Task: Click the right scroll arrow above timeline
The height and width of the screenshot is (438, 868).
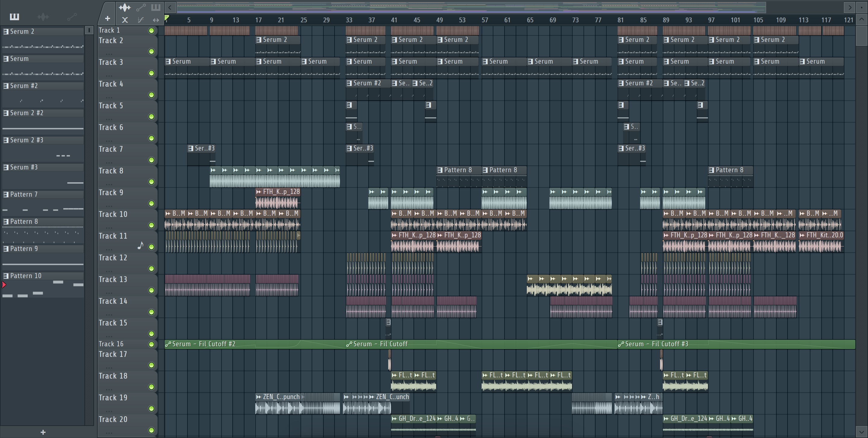Action: [x=850, y=7]
